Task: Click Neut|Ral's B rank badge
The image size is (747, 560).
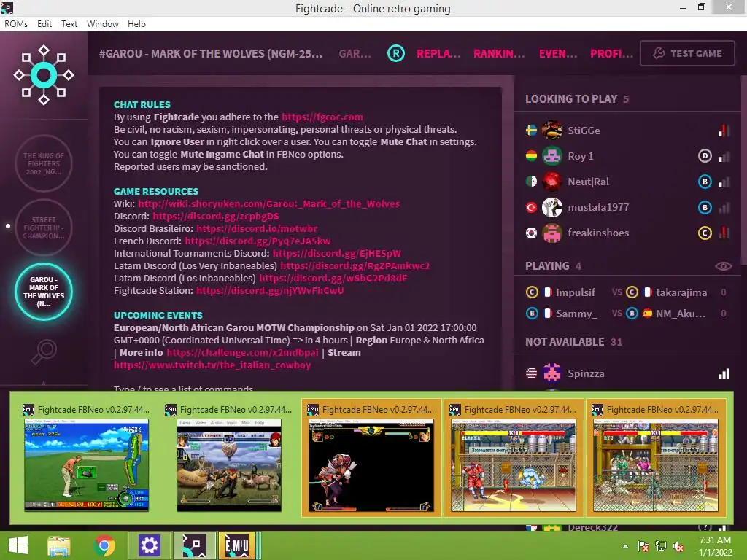Action: [705, 182]
